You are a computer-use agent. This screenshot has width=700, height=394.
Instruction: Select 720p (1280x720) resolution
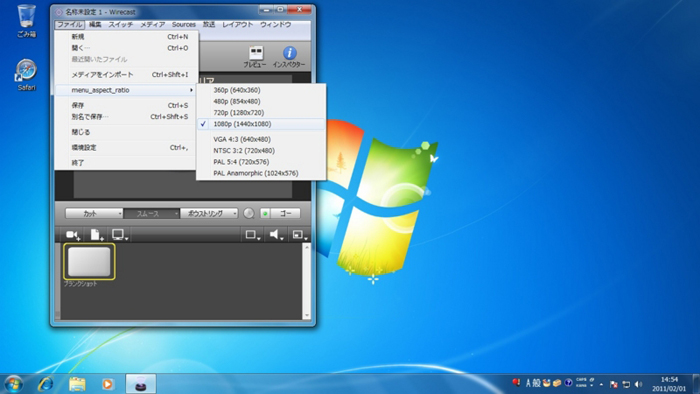point(261,112)
